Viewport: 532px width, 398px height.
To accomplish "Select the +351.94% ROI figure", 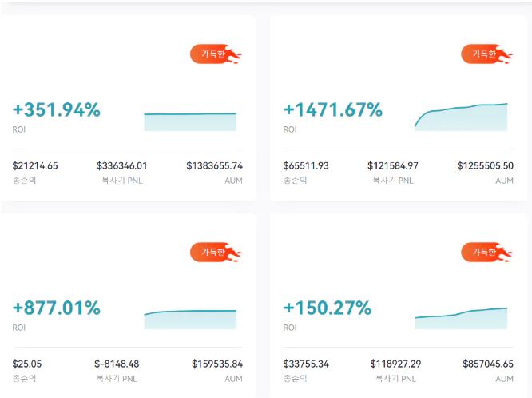I will [x=57, y=110].
